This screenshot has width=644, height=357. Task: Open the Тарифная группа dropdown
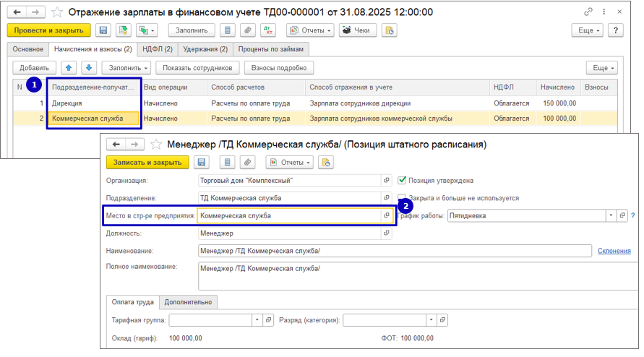(256, 319)
